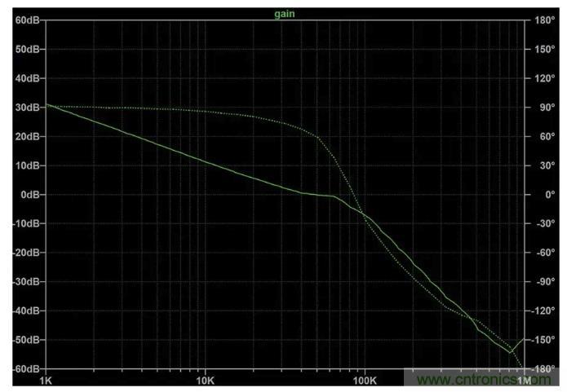Click the 120° label on phase axis

click(545, 79)
